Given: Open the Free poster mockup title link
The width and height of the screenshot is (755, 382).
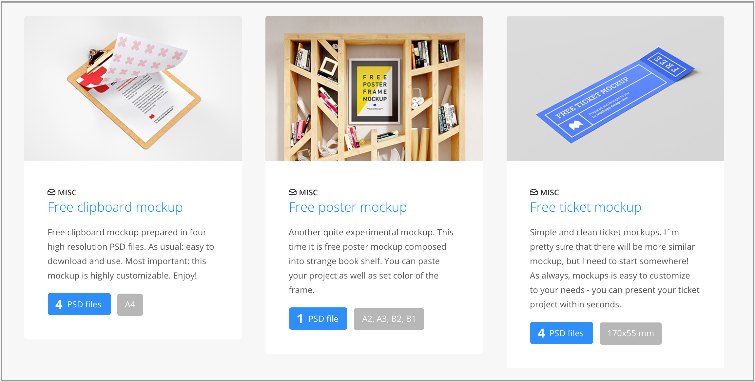Looking at the screenshot, I should [x=348, y=208].
